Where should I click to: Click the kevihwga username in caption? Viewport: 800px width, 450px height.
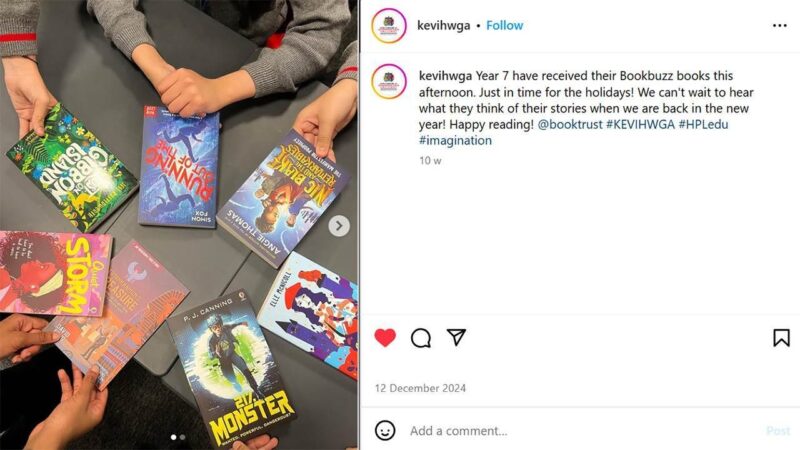pyautogui.click(x=445, y=76)
